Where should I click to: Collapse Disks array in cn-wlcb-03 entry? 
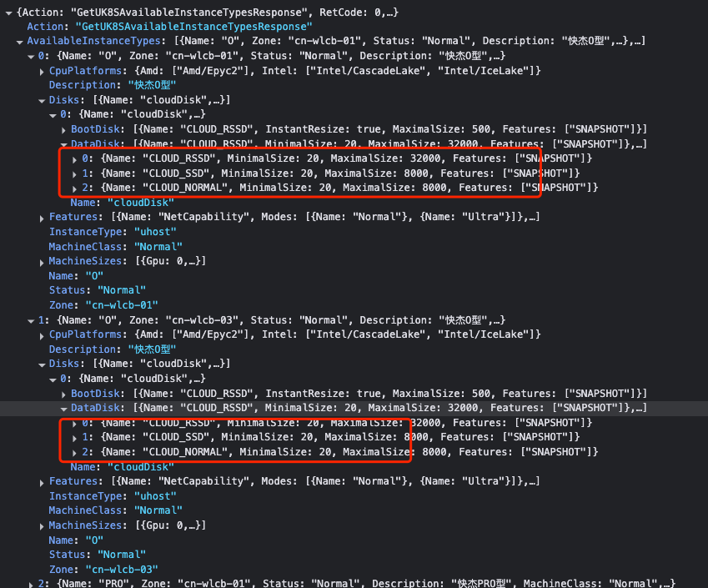pyautogui.click(x=42, y=364)
